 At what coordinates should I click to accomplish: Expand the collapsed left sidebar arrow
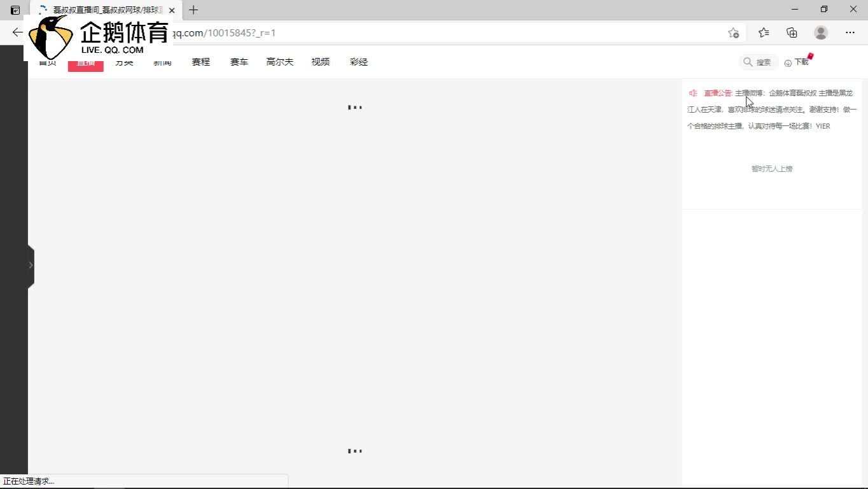point(31,265)
